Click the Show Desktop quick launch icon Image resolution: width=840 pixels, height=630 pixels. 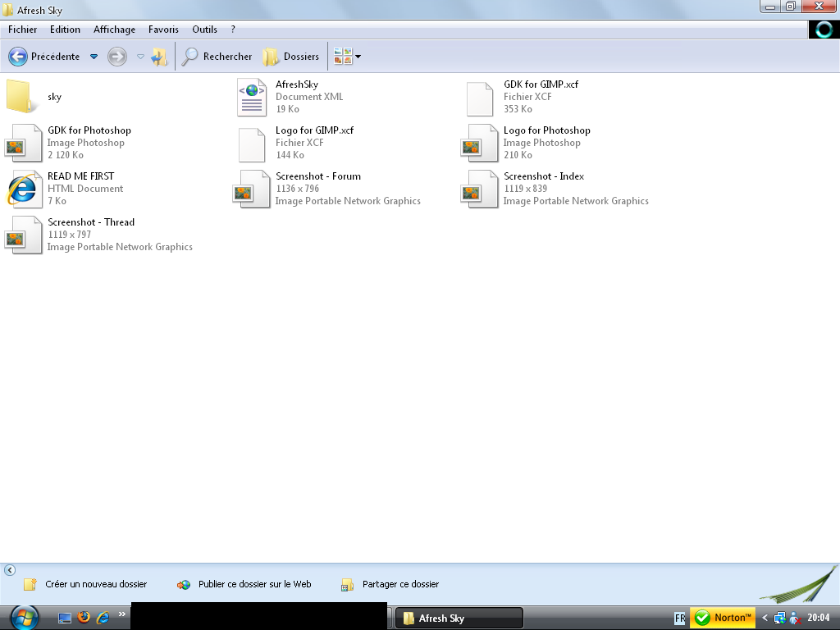[x=65, y=619]
